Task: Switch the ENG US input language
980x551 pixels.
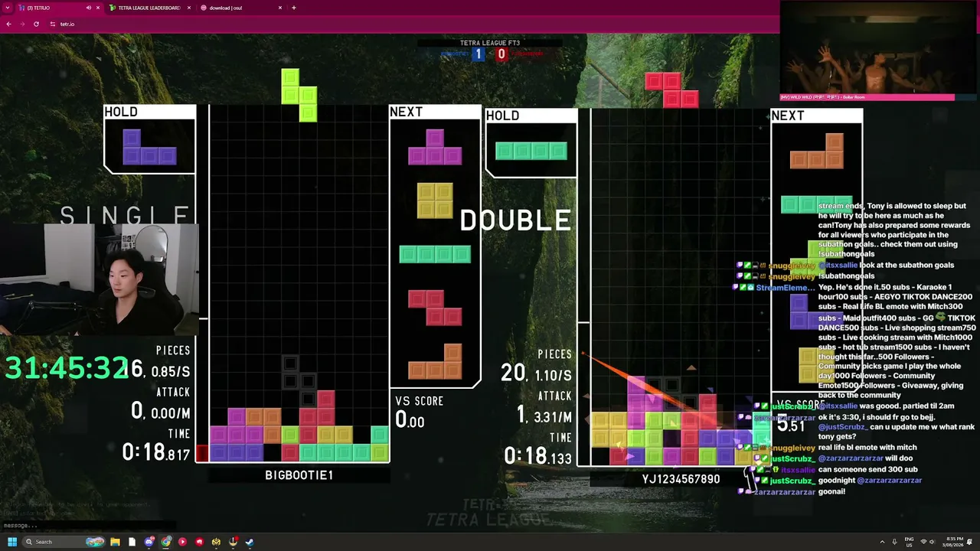Action: pyautogui.click(x=910, y=542)
